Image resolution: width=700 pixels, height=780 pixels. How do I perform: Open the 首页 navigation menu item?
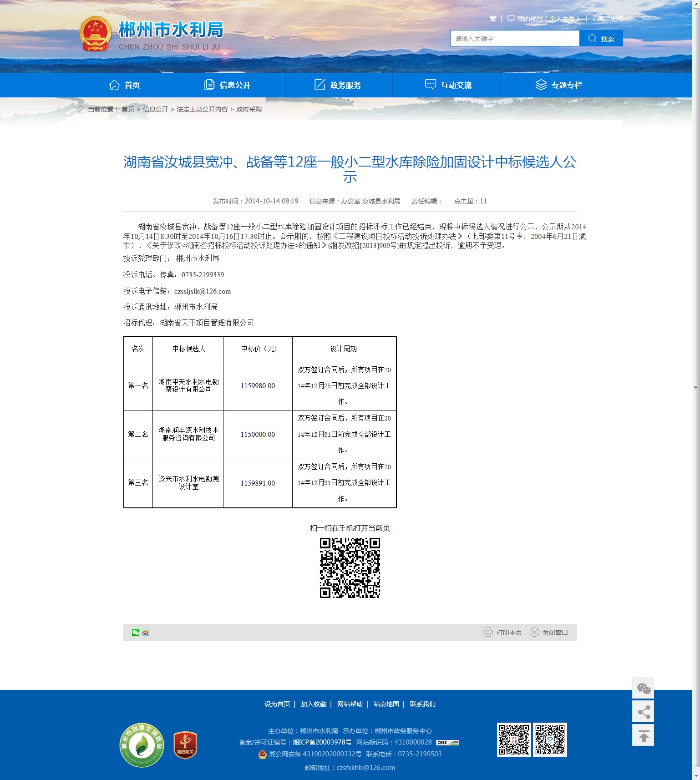point(124,85)
